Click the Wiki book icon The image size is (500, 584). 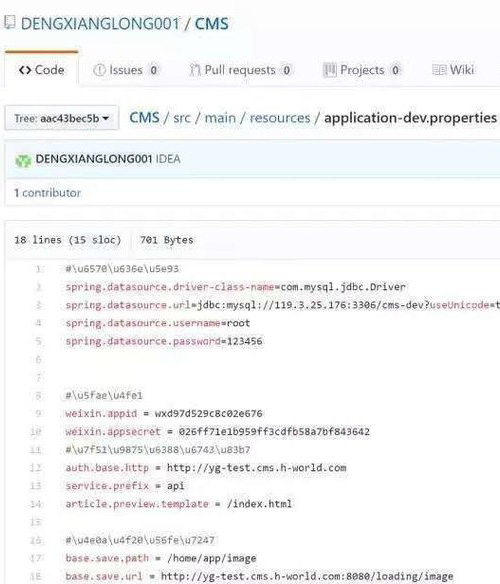tap(439, 70)
